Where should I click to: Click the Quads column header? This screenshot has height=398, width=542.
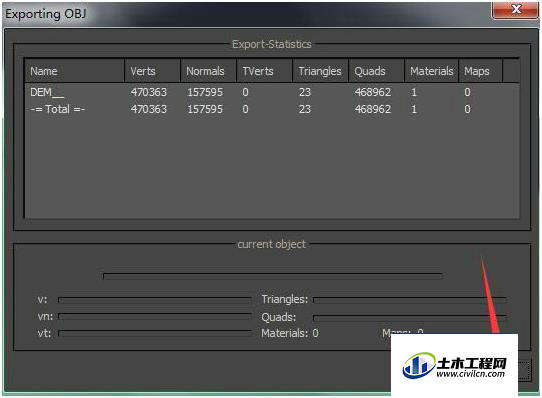pos(376,71)
